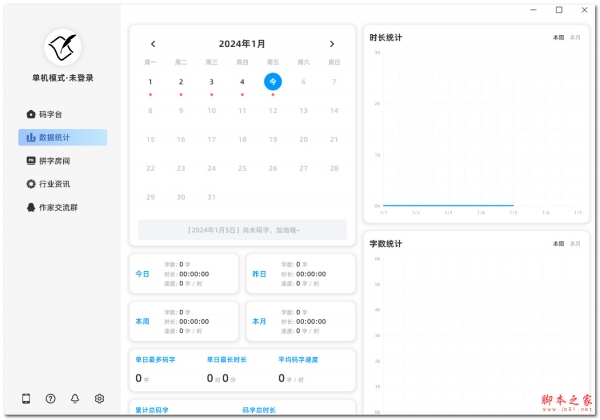Click the 单日最长时长 label
The width and height of the screenshot is (600, 420).
coord(227,360)
